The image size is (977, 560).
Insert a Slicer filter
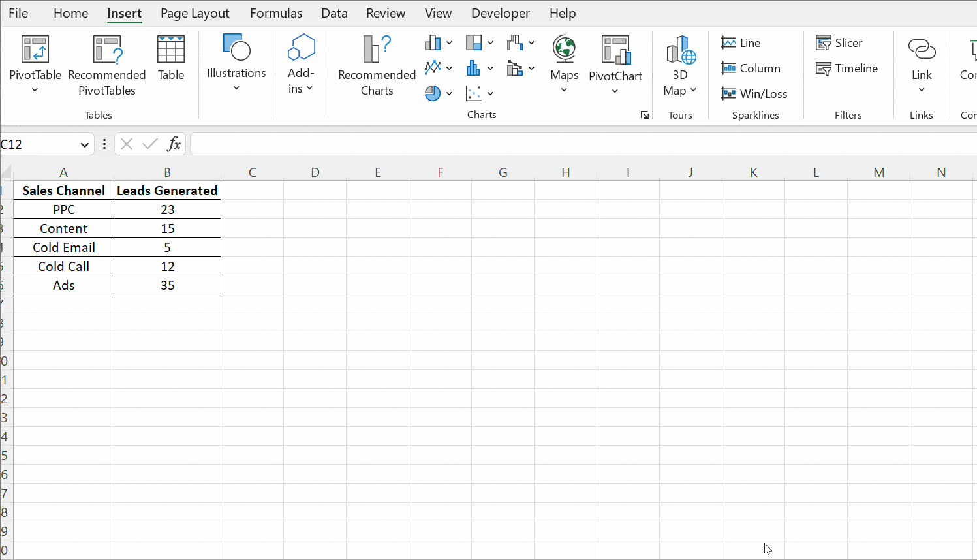(x=839, y=42)
